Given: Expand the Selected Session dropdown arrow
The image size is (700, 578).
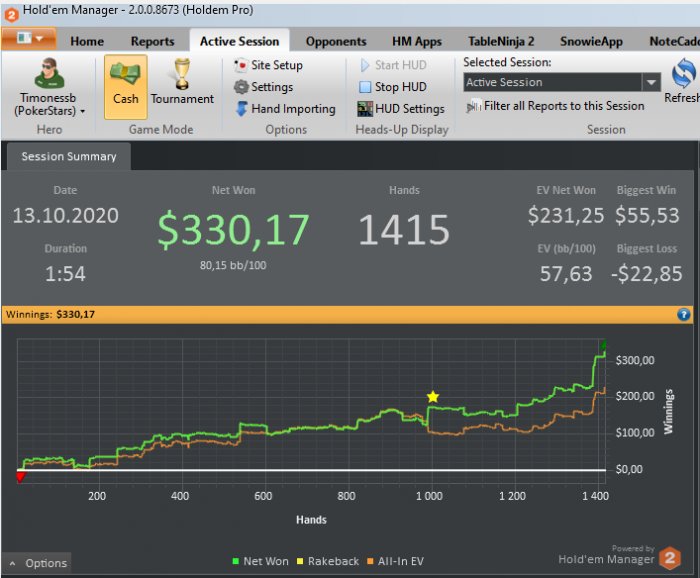Looking at the screenshot, I should coord(651,82).
